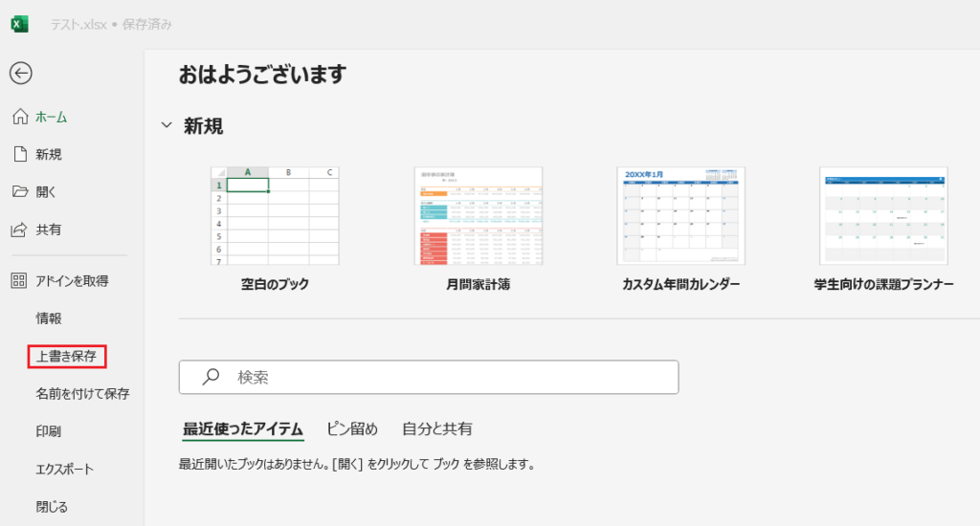
Task: Click the Excel logo icon
Action: (19, 24)
